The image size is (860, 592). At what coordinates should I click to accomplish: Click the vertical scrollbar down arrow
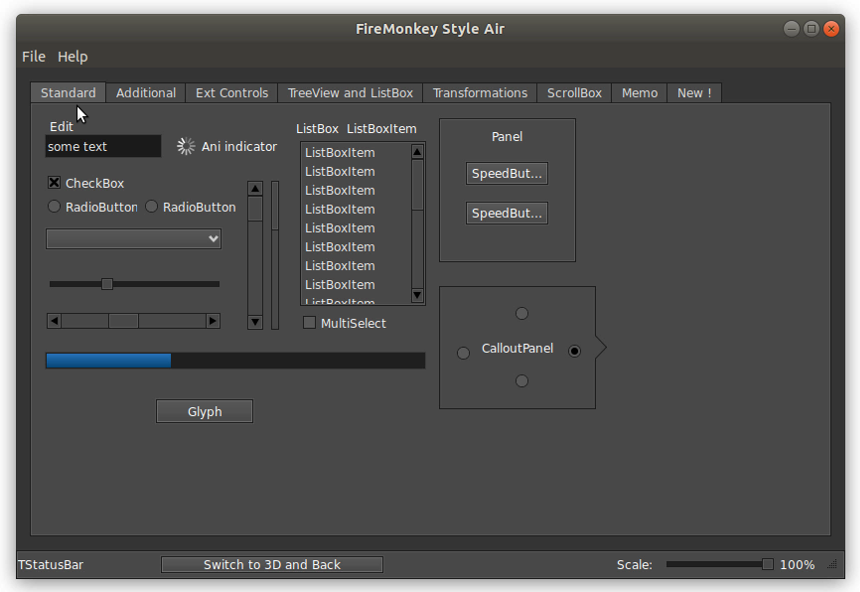point(255,322)
